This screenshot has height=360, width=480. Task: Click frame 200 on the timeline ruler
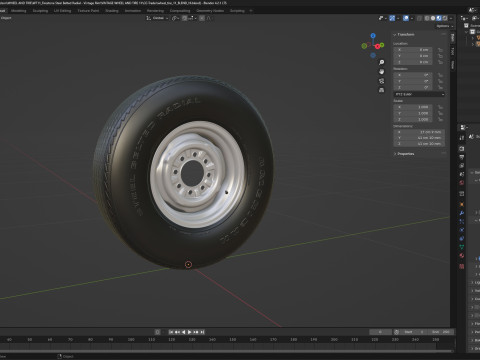pyautogui.click(x=334, y=339)
